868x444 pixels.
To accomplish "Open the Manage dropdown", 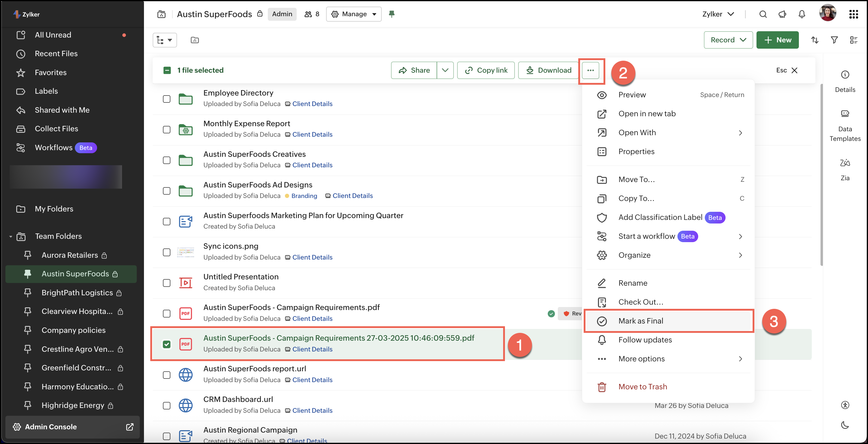I will click(353, 14).
